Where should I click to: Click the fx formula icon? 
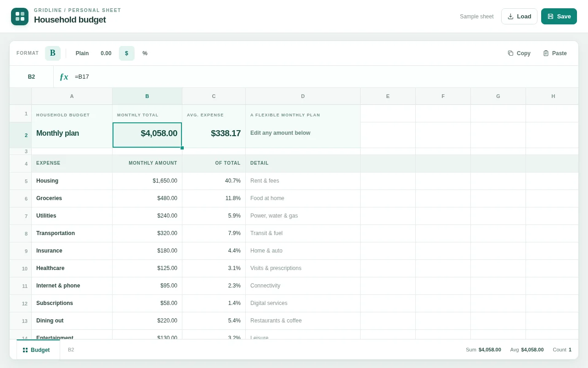(64, 77)
